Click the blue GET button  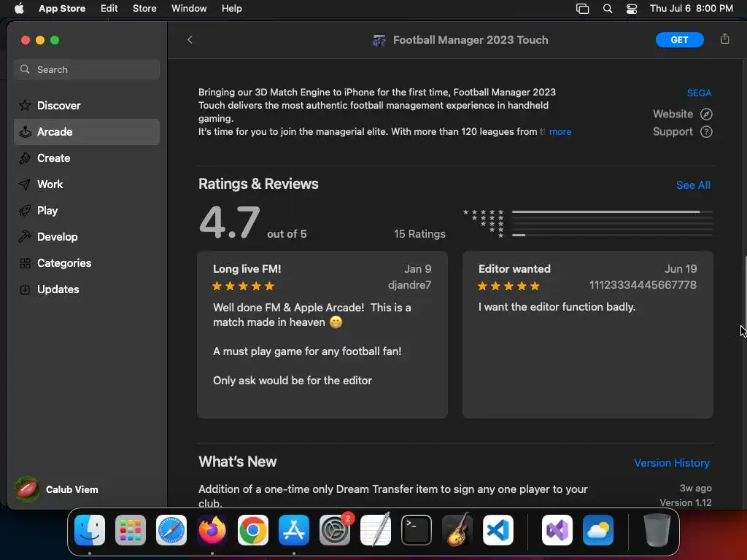[x=679, y=40]
